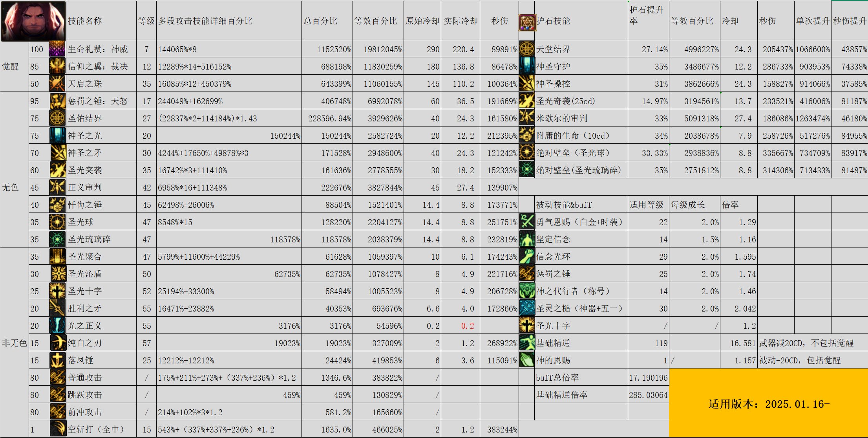Image resolution: width=868 pixels, height=438 pixels.
Task: Select the 信念光环 passive icon
Action: click(x=527, y=257)
